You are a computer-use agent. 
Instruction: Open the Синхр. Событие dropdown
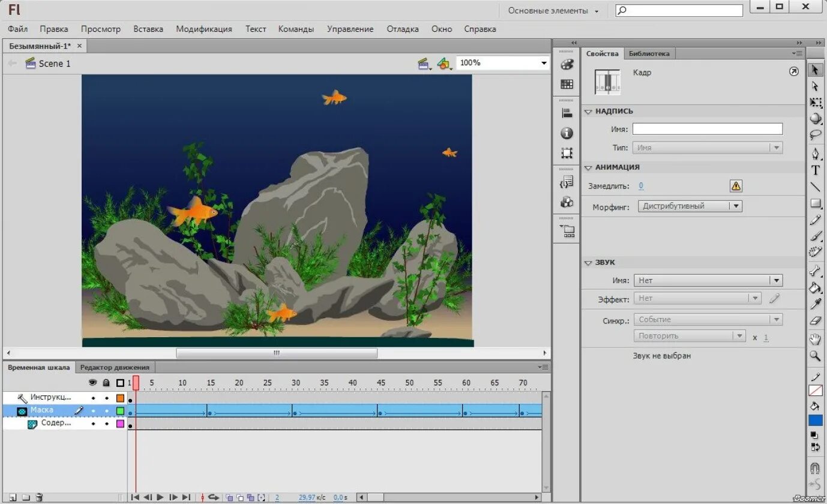click(708, 320)
